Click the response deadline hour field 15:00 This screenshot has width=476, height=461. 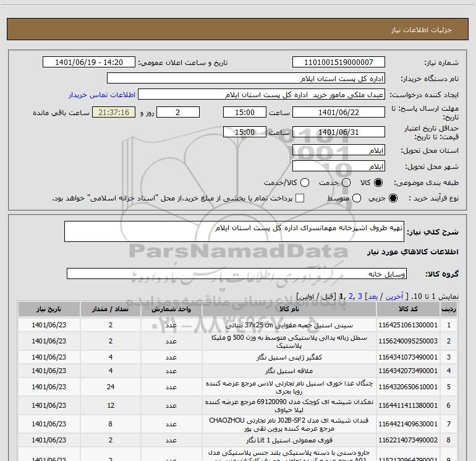245,112
